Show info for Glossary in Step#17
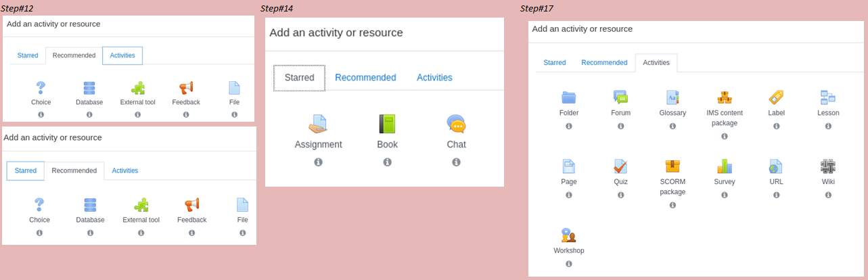The width and height of the screenshot is (868, 280). point(672,126)
